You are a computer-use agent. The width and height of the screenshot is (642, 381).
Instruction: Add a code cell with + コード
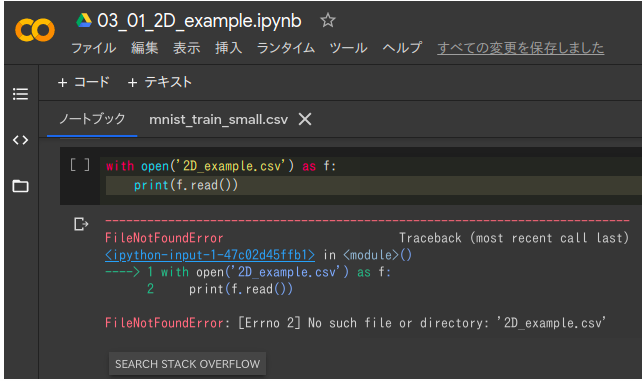[84, 82]
